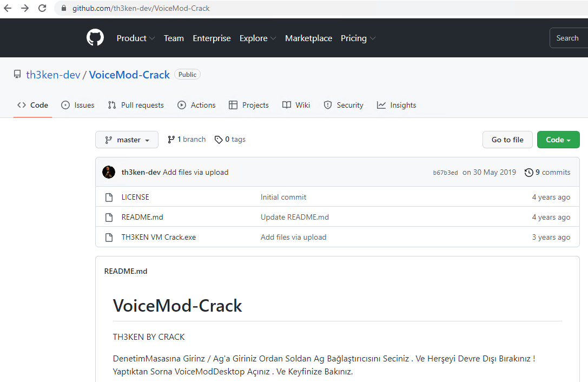The image size is (588, 382).
Task: Switch to the Code tab
Action: [32, 105]
